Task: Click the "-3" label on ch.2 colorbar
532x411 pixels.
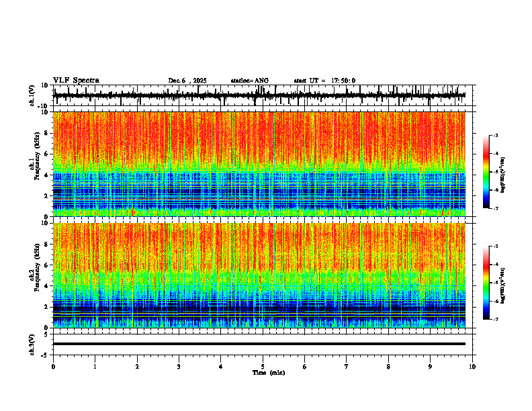Action: 496,246
